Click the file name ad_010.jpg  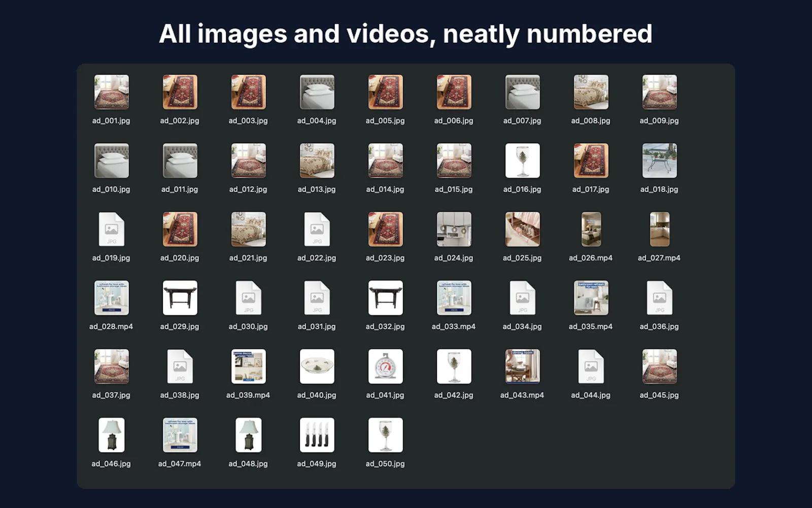(111, 189)
